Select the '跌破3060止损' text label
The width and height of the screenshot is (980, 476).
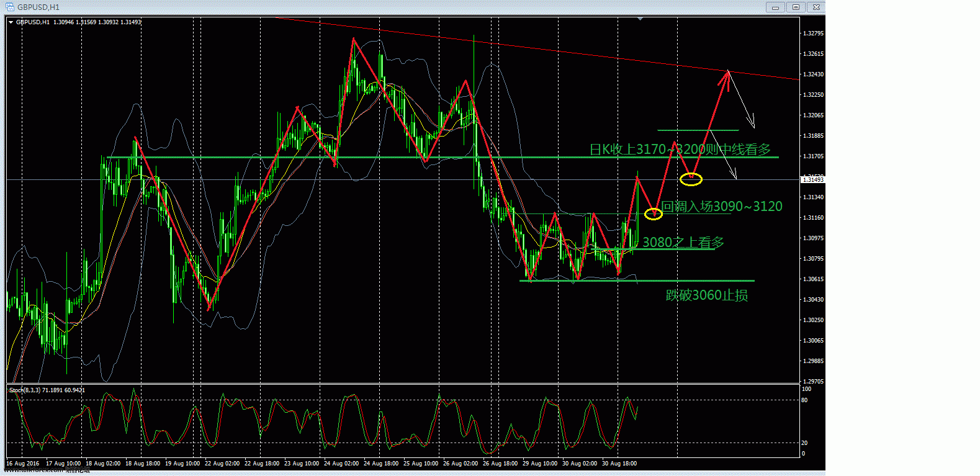tap(707, 295)
